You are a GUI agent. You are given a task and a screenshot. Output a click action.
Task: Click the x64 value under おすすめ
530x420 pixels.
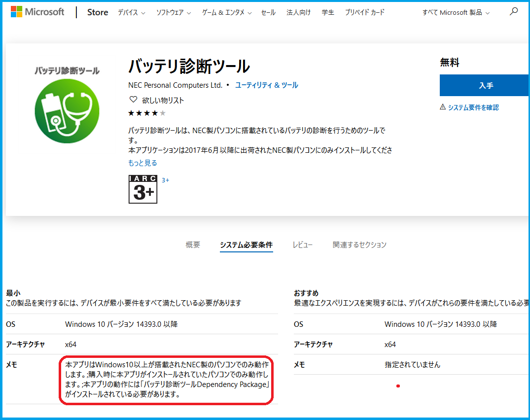tap(390, 344)
